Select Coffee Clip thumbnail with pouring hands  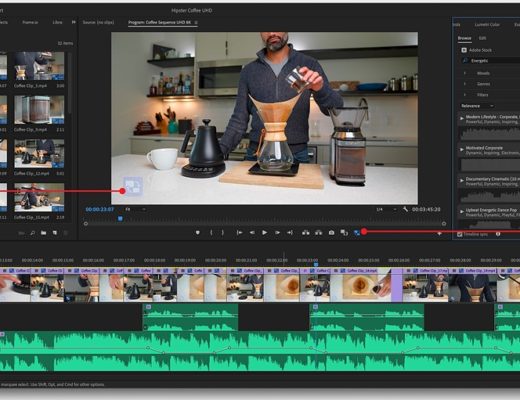pyautogui.click(x=39, y=66)
